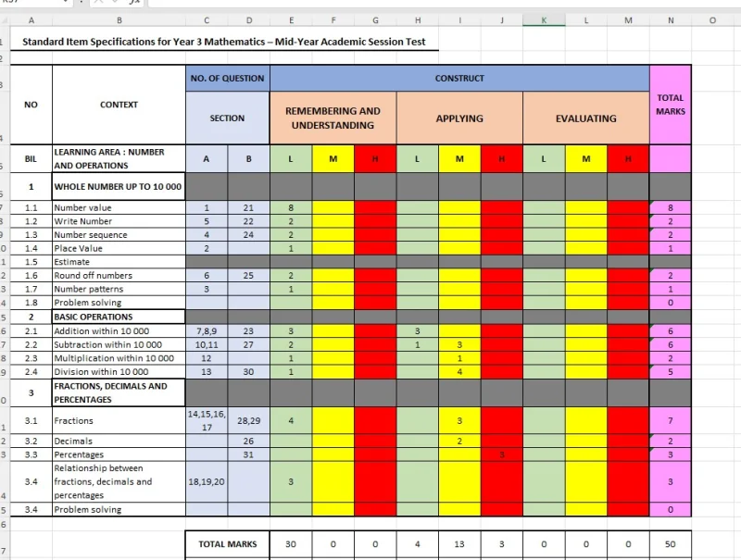Click the column N header
This screenshot has width=741, height=560.
pos(670,19)
